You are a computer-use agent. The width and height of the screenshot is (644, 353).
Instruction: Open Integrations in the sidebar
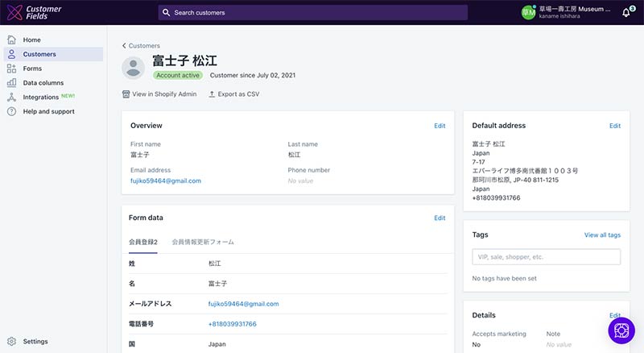click(40, 98)
